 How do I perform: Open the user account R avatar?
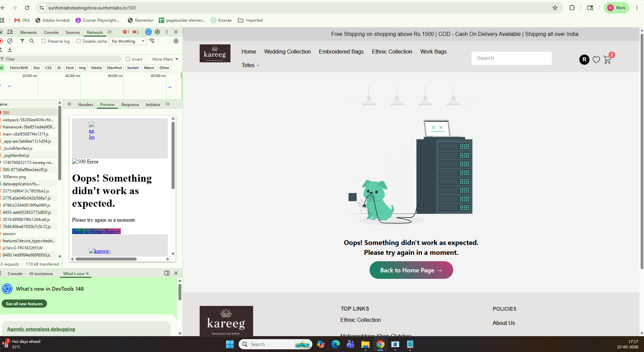[x=584, y=60]
